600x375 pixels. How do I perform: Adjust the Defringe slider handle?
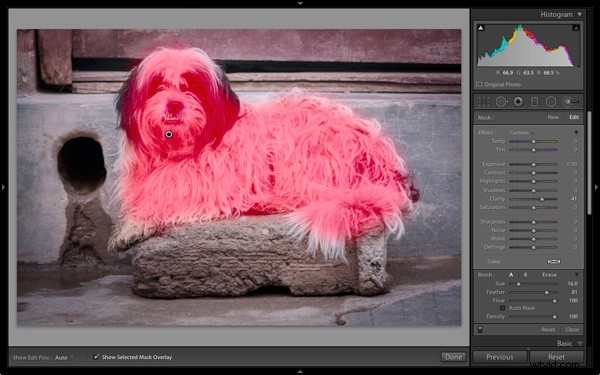pyautogui.click(x=533, y=248)
